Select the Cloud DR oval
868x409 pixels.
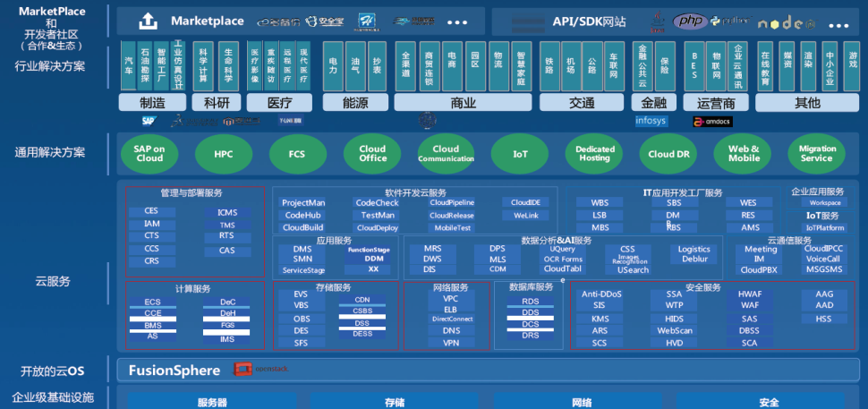pos(668,154)
